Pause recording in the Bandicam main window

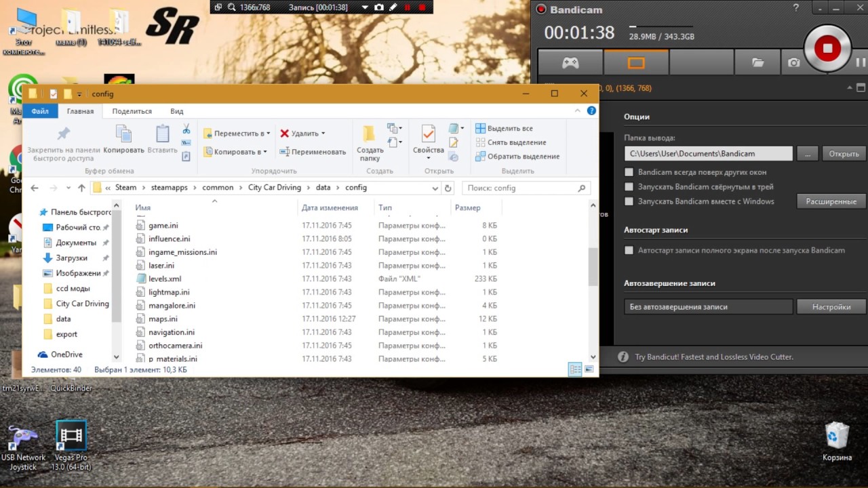point(860,62)
